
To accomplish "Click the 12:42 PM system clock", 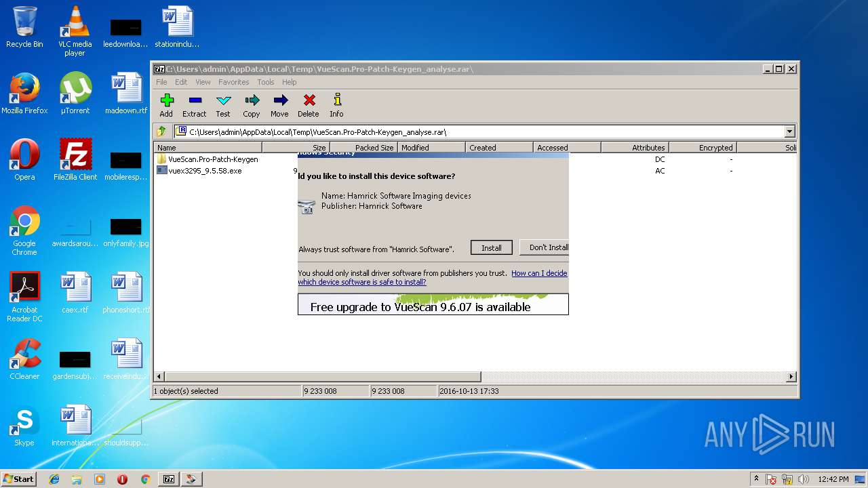I will pos(833,479).
